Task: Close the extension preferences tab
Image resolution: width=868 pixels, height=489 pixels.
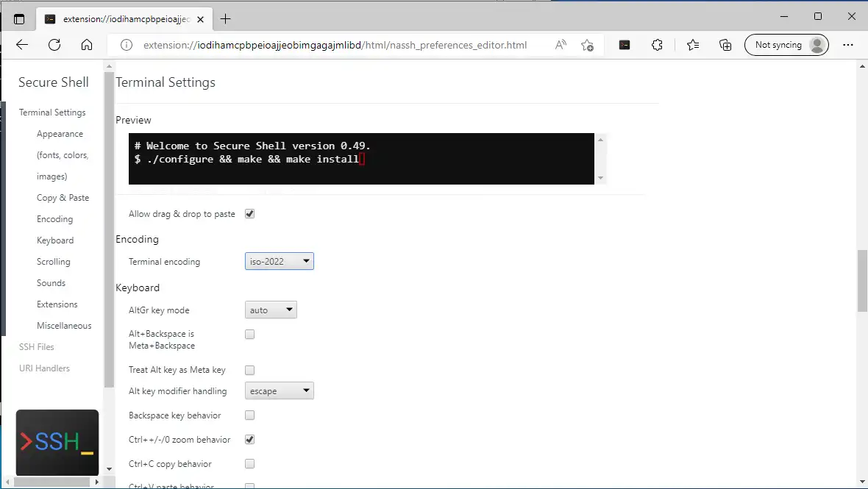Action: (200, 19)
